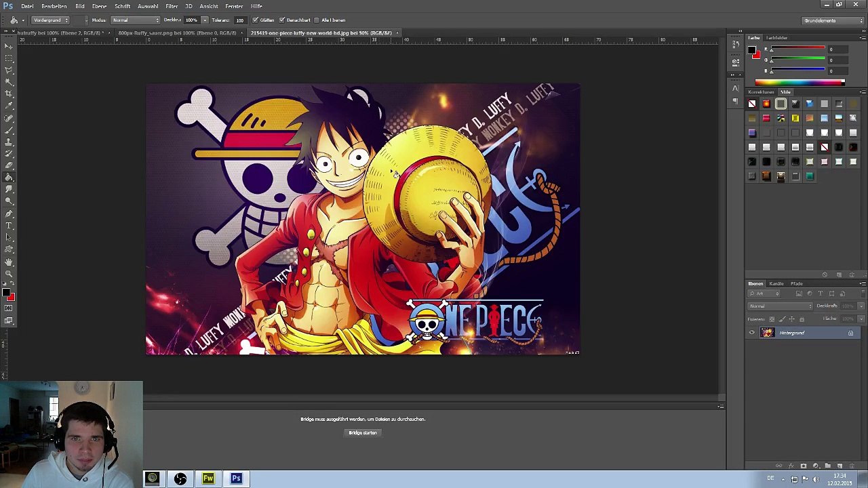Toggle the Benachbart checkbox
The height and width of the screenshot is (488, 868).
(294, 20)
